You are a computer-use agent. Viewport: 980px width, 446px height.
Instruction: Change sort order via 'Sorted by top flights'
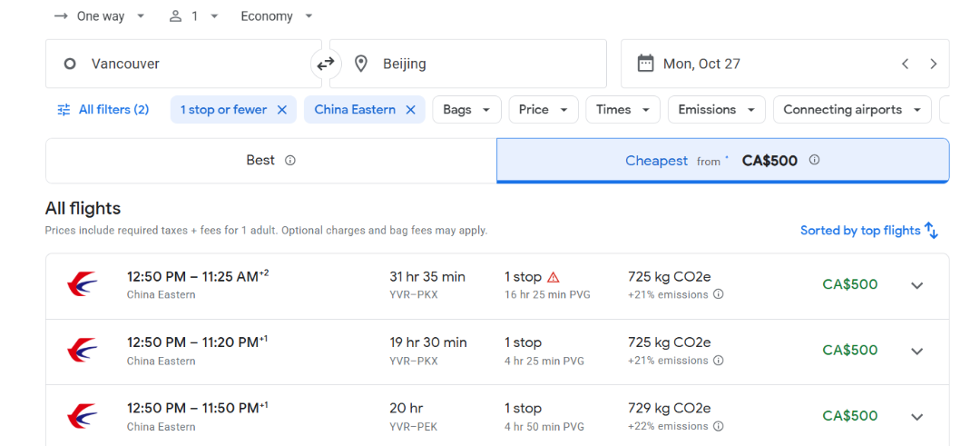(868, 231)
